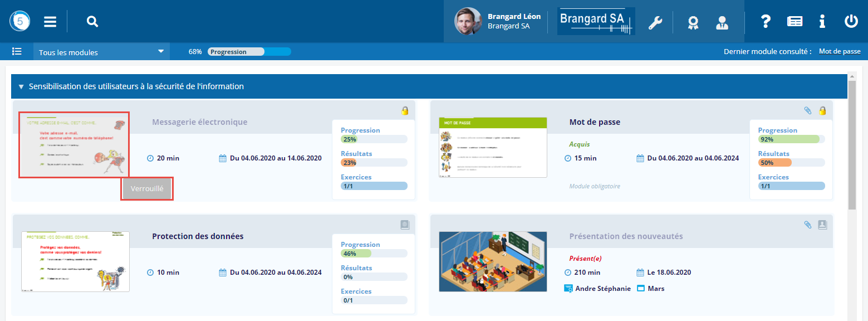This screenshot has height=321, width=868.
Task: Click the search magnifier icon
Action: (92, 22)
